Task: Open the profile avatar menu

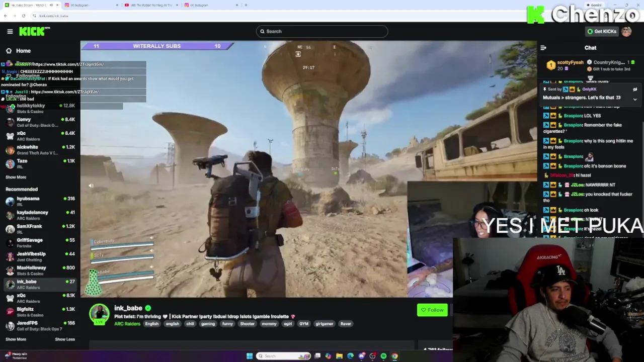Action: [x=626, y=31]
